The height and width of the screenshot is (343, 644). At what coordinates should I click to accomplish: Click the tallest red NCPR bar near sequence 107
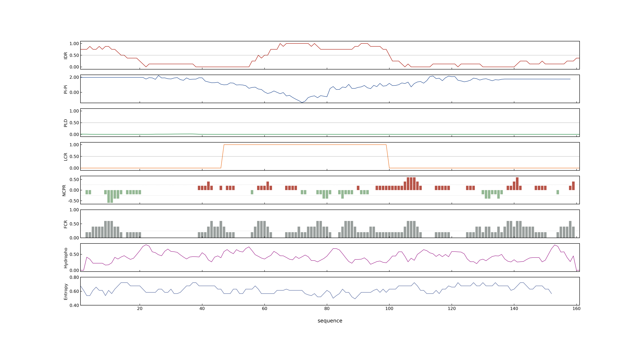tap(411, 184)
